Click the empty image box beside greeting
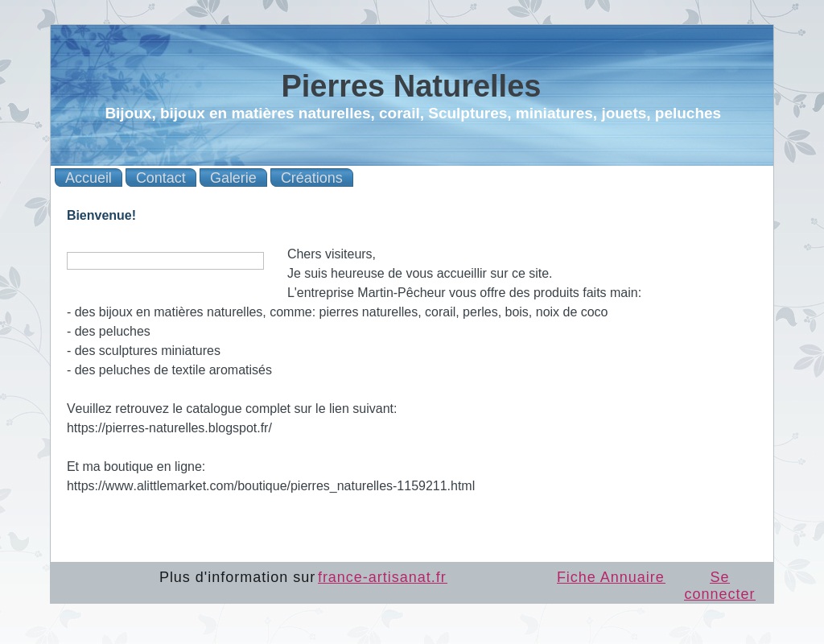This screenshot has width=824, height=644. (x=165, y=261)
